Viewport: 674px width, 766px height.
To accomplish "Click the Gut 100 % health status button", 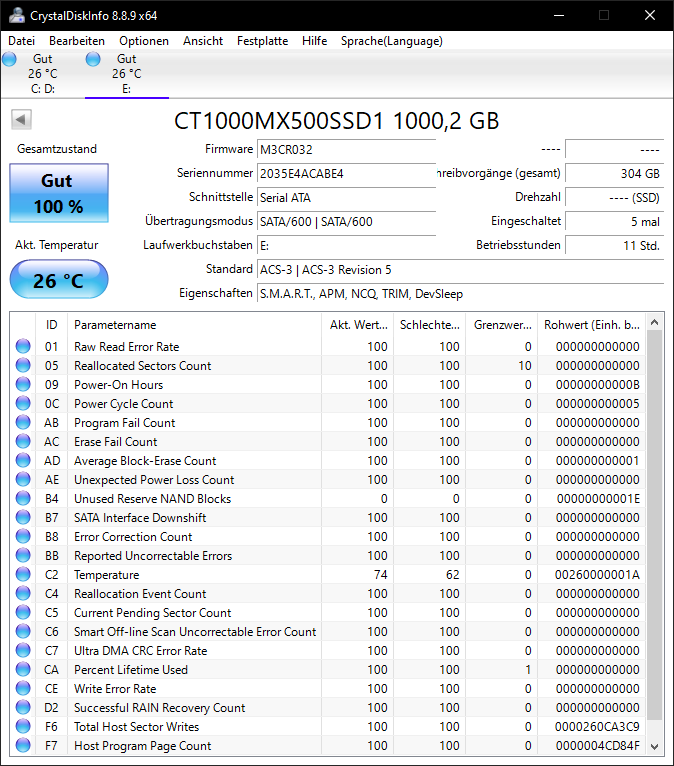I will pos(59,193).
